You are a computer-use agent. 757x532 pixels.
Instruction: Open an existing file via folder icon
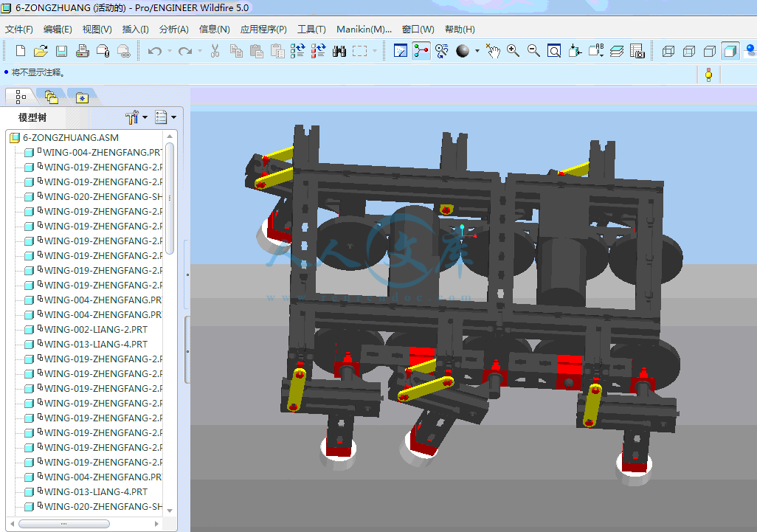point(41,51)
